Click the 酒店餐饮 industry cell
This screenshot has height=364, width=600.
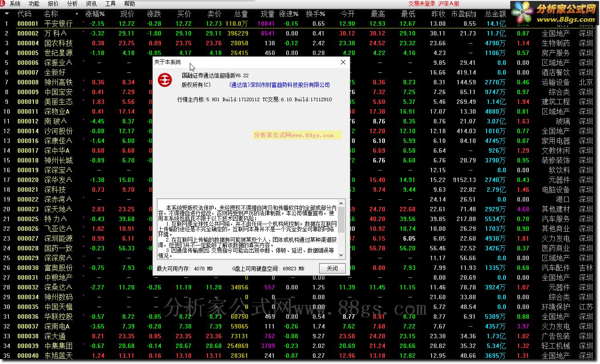pyautogui.click(x=556, y=72)
